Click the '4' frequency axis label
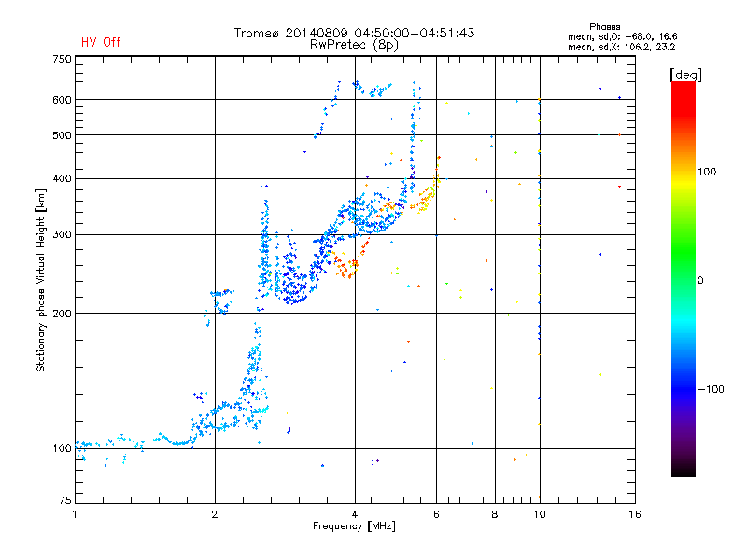Viewport: 747px width, 560px height. (355, 514)
